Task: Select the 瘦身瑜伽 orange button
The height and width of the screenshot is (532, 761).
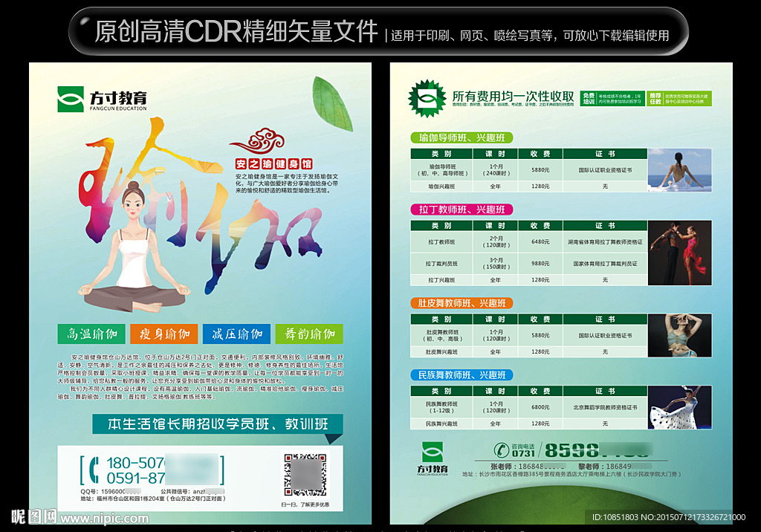Action: pos(164,334)
